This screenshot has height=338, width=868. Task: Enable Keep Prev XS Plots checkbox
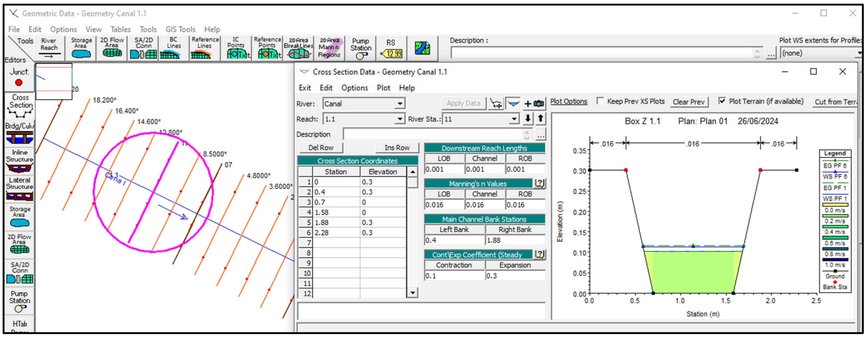tap(600, 101)
